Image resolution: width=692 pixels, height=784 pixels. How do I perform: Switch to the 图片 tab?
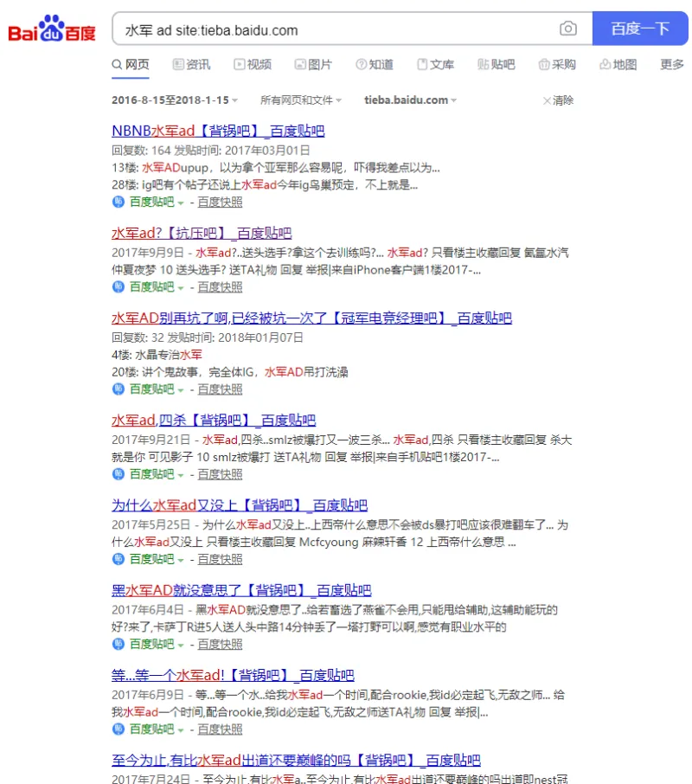coord(313,65)
